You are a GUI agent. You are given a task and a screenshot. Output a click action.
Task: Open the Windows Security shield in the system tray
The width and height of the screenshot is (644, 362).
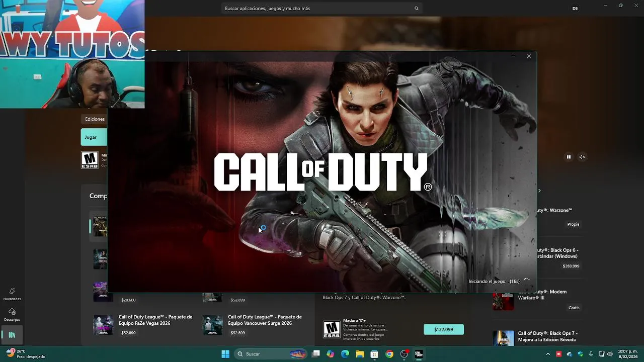coord(580,354)
